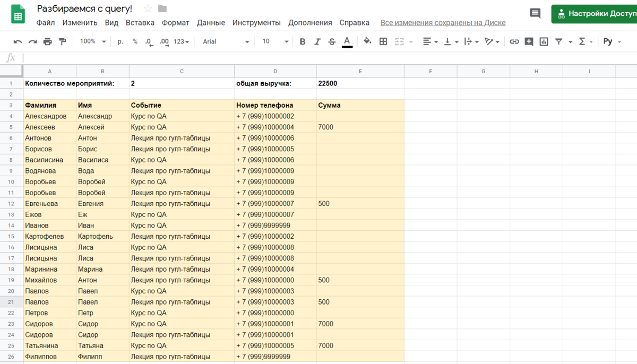The width and height of the screenshot is (637, 364).
Task: Open the fill color bucket
Action: 367,41
